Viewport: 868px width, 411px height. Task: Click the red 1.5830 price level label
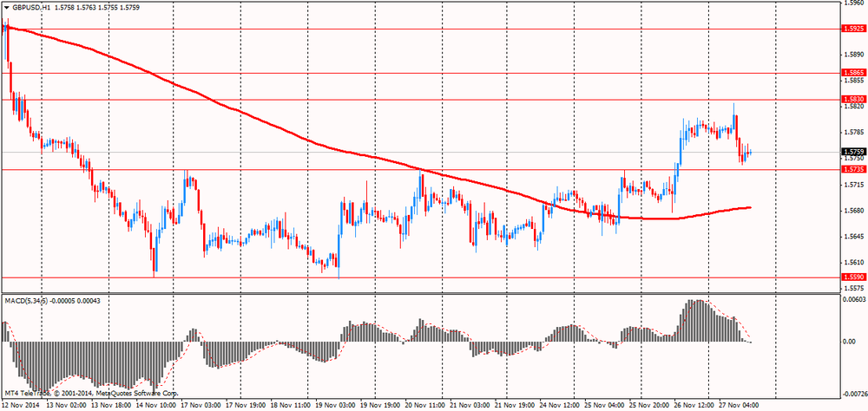pyautogui.click(x=853, y=99)
